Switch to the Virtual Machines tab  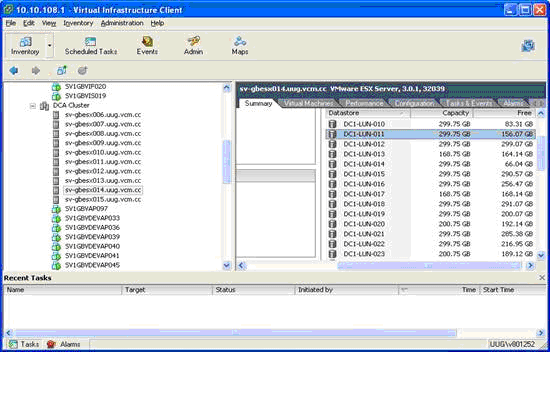[x=308, y=103]
